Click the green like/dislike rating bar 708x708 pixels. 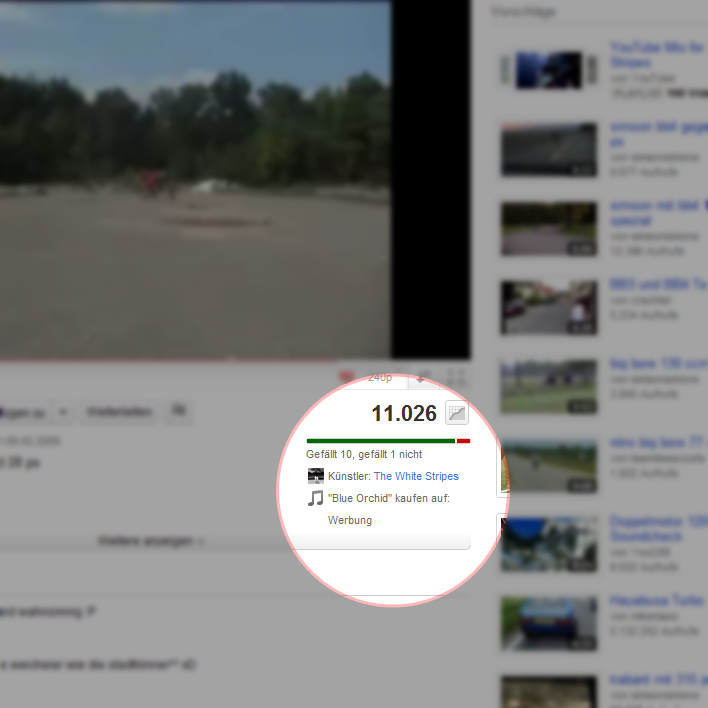click(380, 440)
